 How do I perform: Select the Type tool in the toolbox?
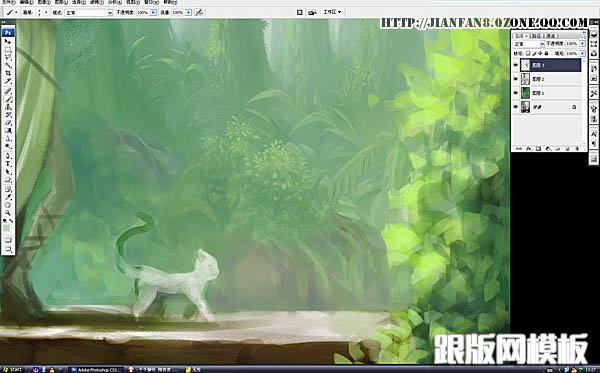pyautogui.click(x=8, y=164)
